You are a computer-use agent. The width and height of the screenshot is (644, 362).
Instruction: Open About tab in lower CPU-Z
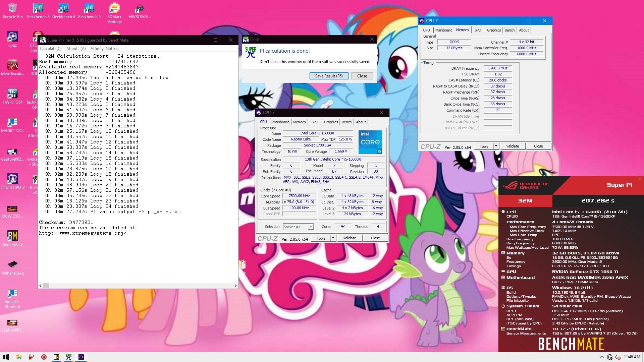click(361, 122)
